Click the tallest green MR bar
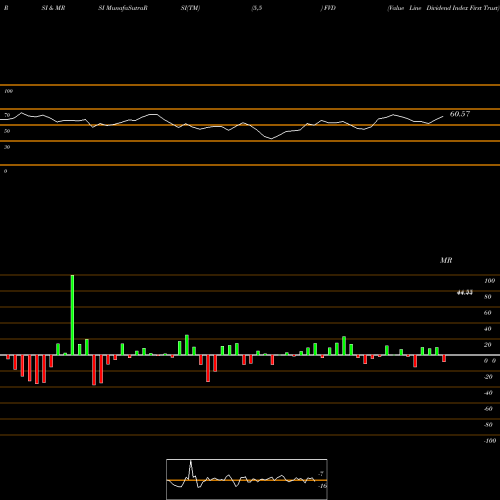500x500 pixels. pyautogui.click(x=72, y=315)
